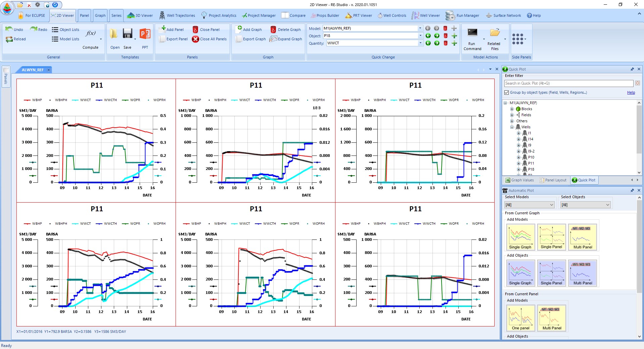Click the Side Panels dots icon
Image resolution: width=644 pixels, height=349 pixels.
coord(518,39)
